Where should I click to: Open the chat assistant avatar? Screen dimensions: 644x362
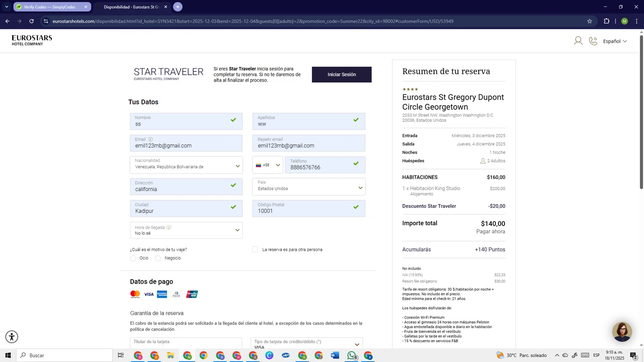(622, 332)
